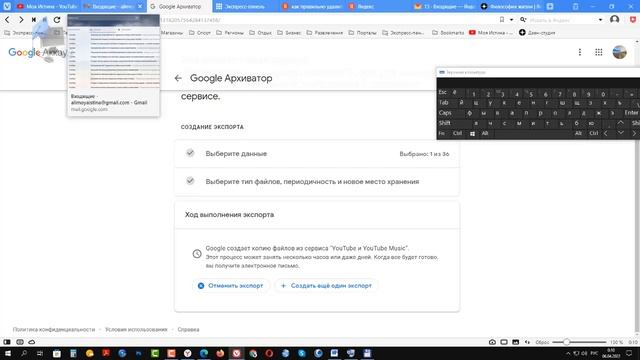Image resolution: width=640 pixels, height=360 pixels.
Task: Select the Google Архиватор tab
Action: pos(180,7)
